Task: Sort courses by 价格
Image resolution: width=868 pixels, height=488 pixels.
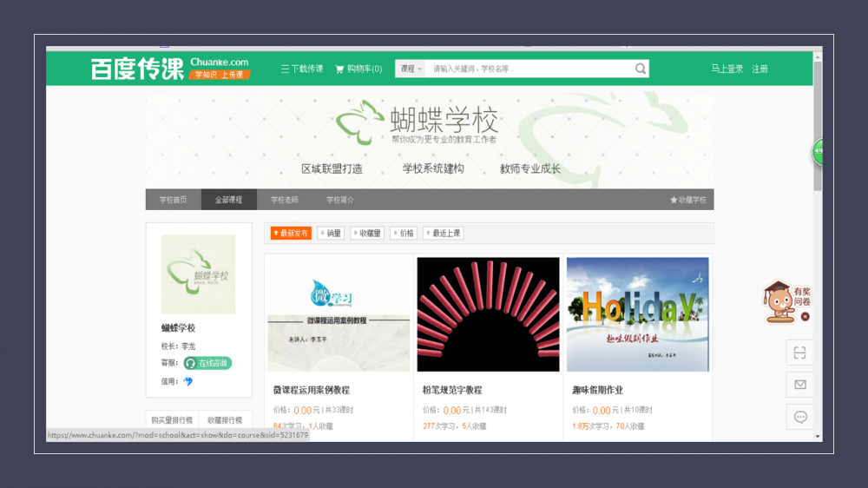Action: click(x=404, y=233)
